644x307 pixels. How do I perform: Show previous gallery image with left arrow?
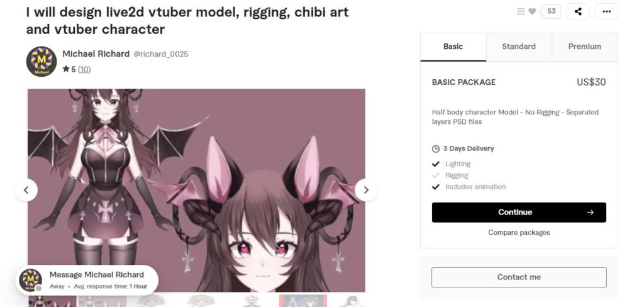point(26,190)
